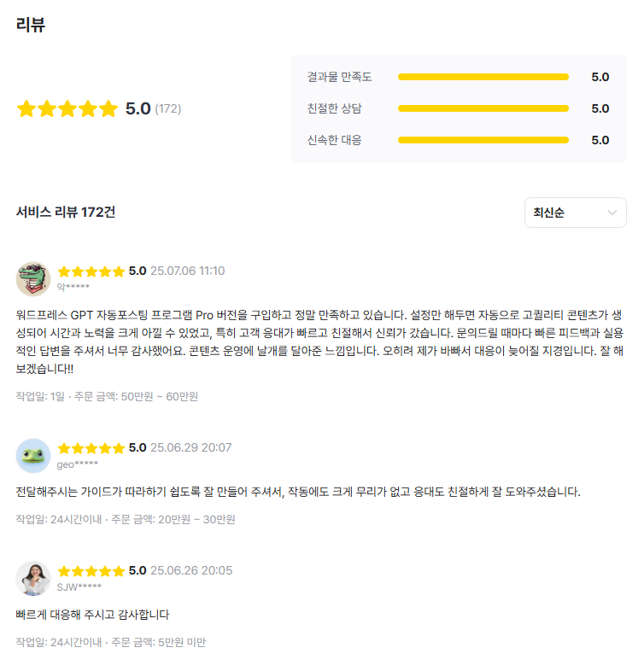
Task: Click the crocodile avatar of the first reviewer
Action: pyautogui.click(x=33, y=279)
